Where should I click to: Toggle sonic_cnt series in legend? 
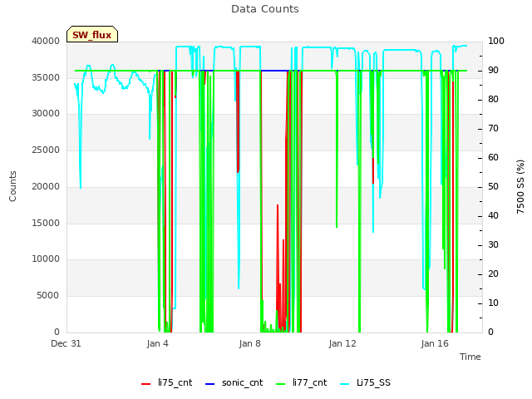[234, 382]
